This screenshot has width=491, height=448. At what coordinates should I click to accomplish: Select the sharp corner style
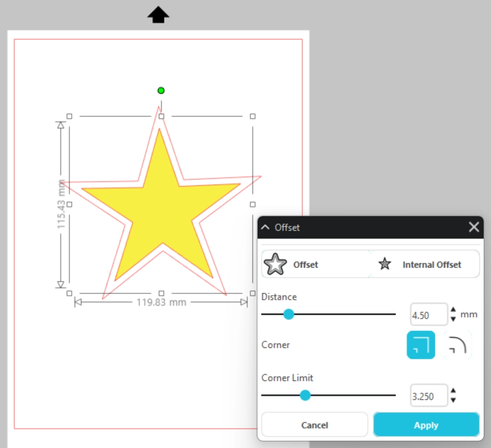point(421,345)
